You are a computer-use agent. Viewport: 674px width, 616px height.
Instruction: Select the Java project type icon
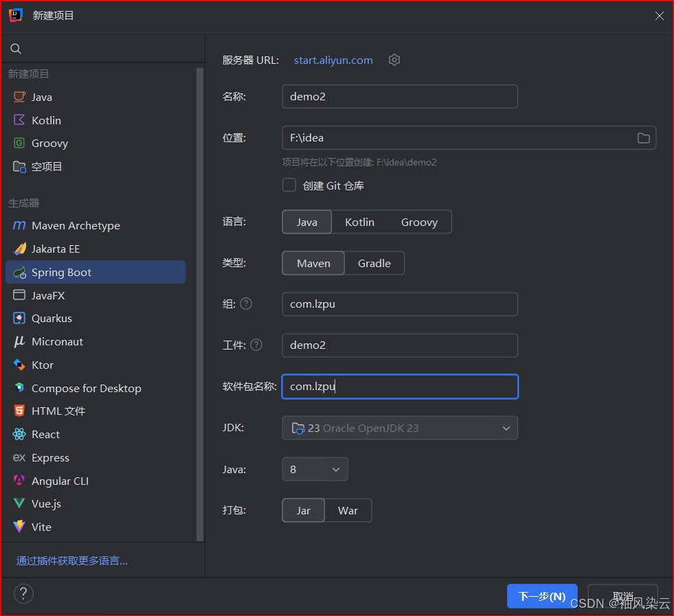click(x=19, y=97)
